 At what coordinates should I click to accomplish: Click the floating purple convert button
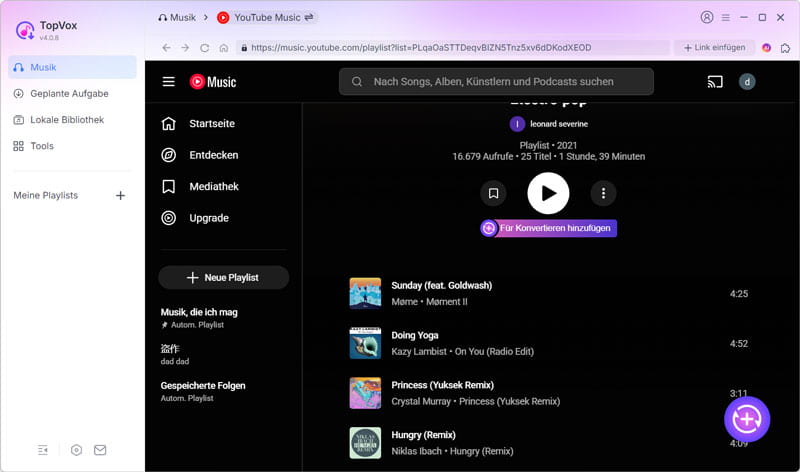pyautogui.click(x=747, y=419)
